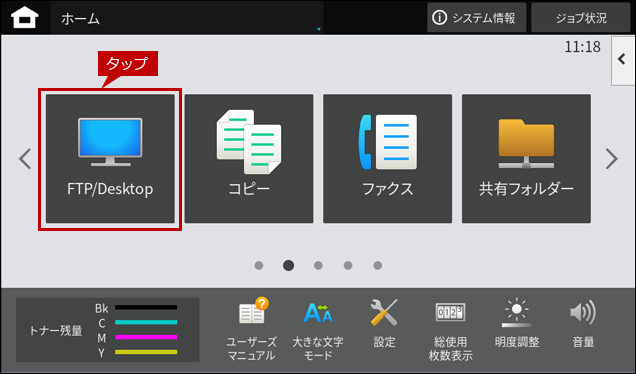
Task: Expand the side action panel chevron
Action: tap(623, 60)
